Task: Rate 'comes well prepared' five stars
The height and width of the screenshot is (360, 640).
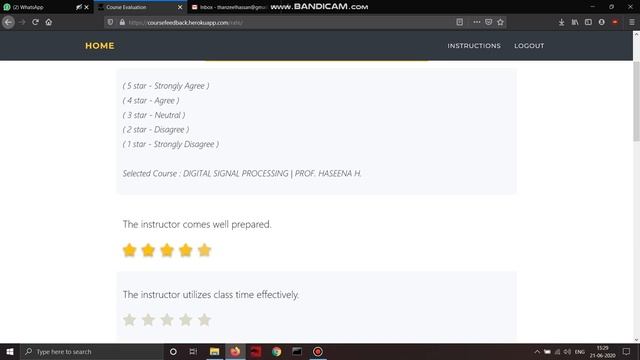Action: coord(204,250)
